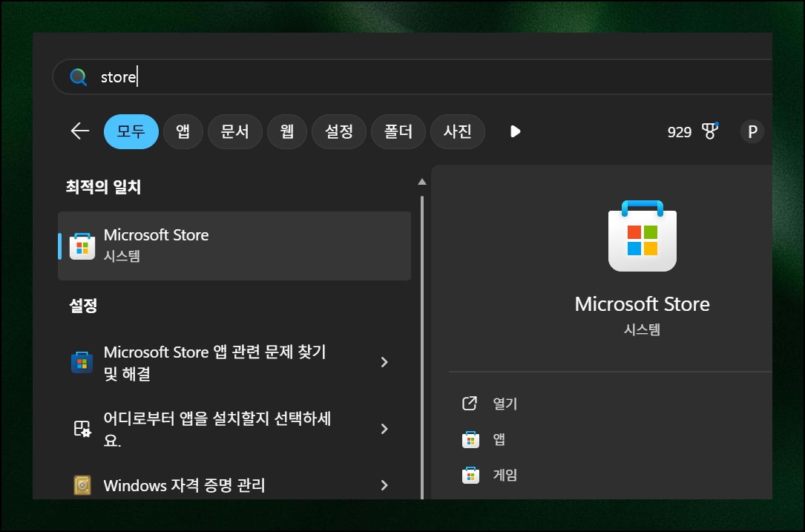Expand chevron for Microsoft Store 문제 찾기 result

pos(384,362)
